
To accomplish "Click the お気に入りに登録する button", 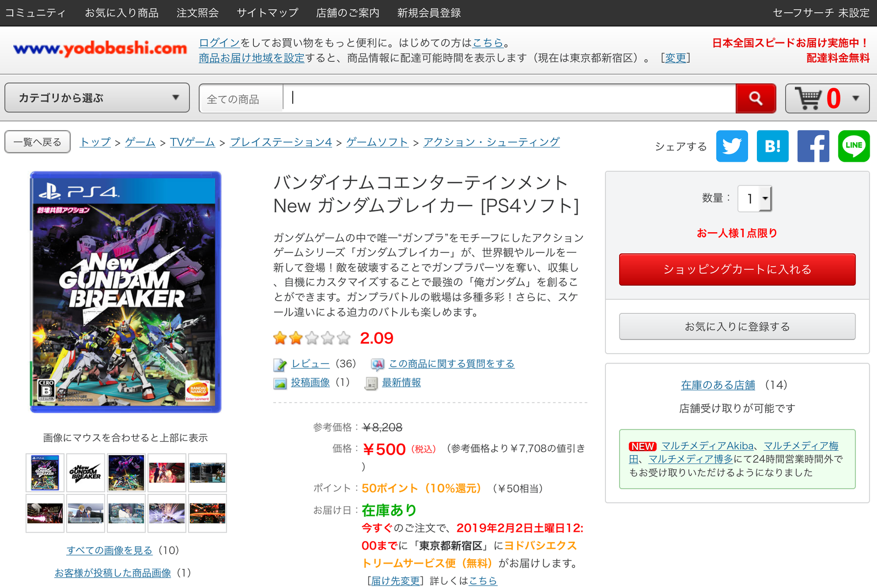I will tap(737, 326).
